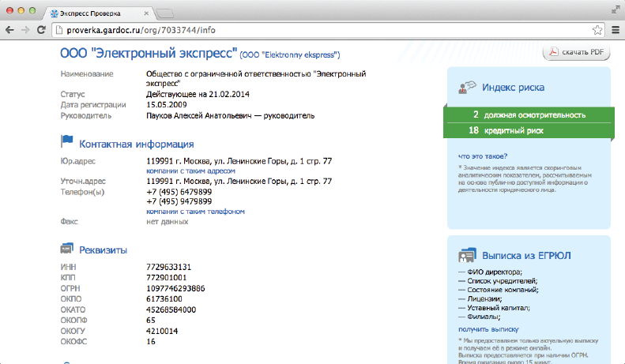Click director name Пауков Алексей Анатольевич
The image size is (625, 364).
point(199,116)
